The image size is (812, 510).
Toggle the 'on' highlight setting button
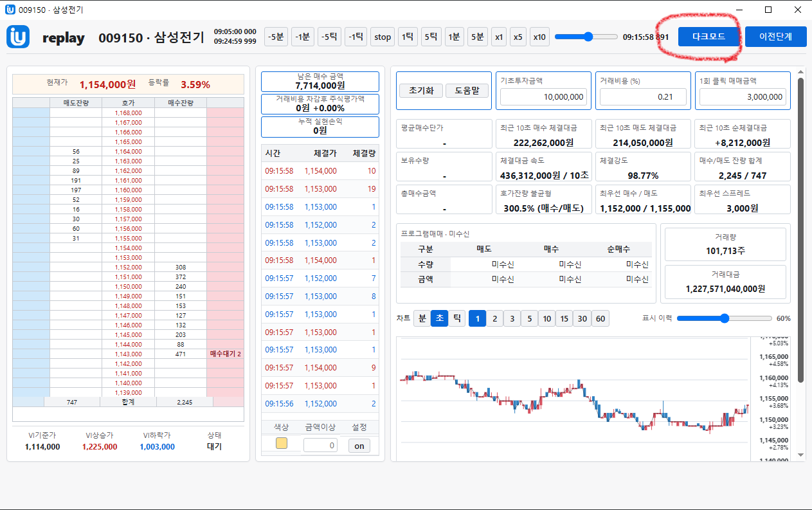pyautogui.click(x=359, y=445)
